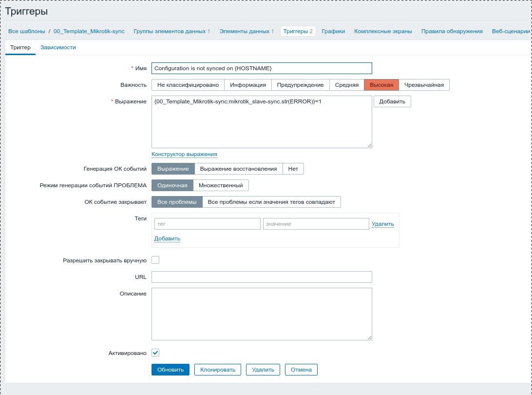Click Добавить link under tags
532x395 pixels.
(167, 238)
